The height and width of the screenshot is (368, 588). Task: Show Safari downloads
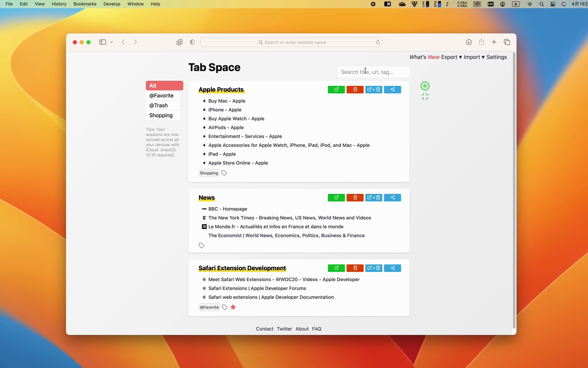coord(469,42)
